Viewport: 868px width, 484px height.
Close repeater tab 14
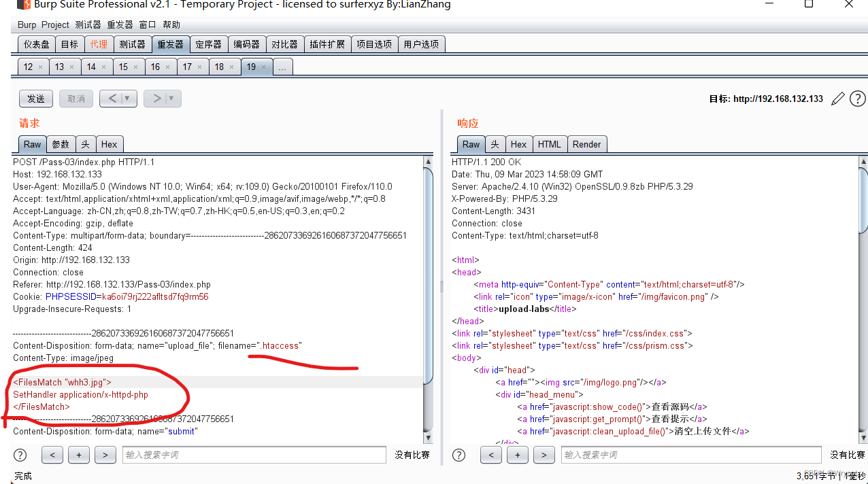point(104,67)
